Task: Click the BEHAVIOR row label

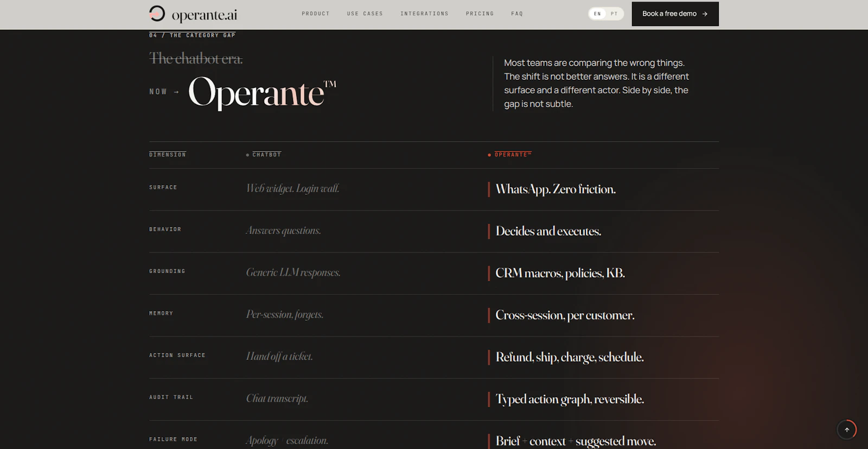Action: coord(165,229)
